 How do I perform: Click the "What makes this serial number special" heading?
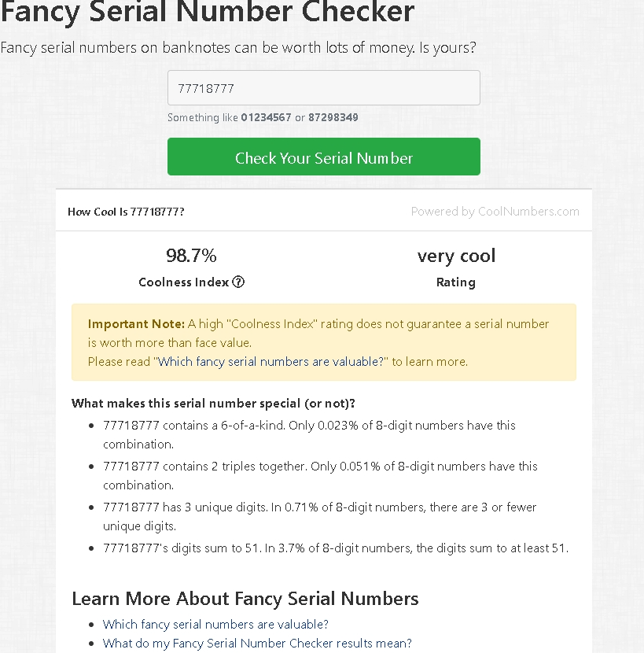click(213, 404)
